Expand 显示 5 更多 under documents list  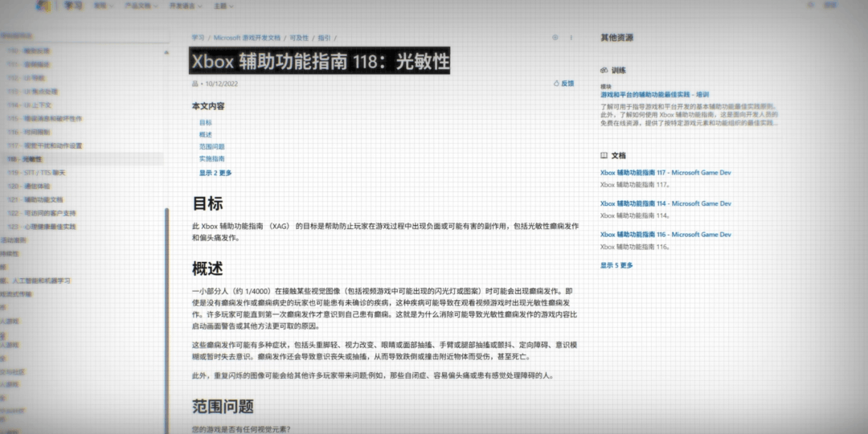pos(616,265)
